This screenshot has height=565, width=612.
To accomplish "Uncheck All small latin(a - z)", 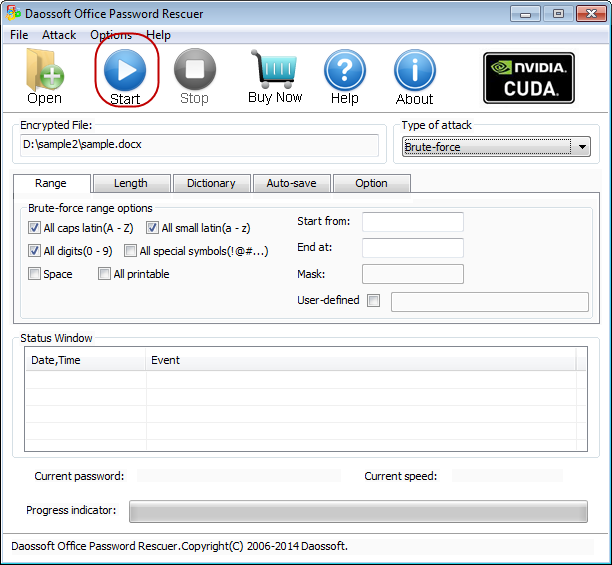I will pos(152,227).
